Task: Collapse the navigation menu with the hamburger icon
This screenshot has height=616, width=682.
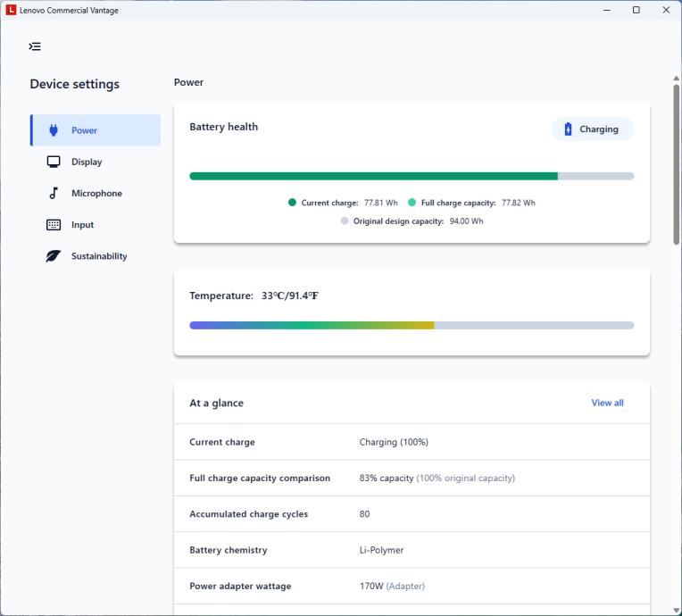Action: click(x=35, y=46)
